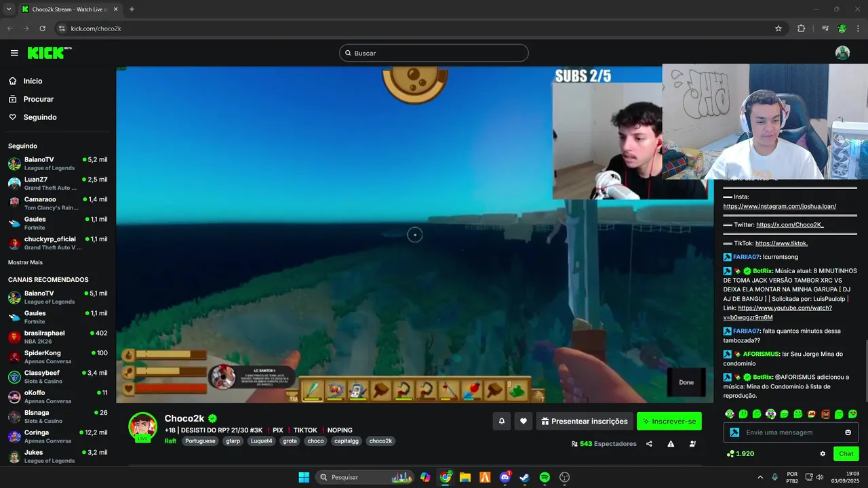The height and width of the screenshot is (488, 868).
Task: Click the KICK logo
Action: 50,53
